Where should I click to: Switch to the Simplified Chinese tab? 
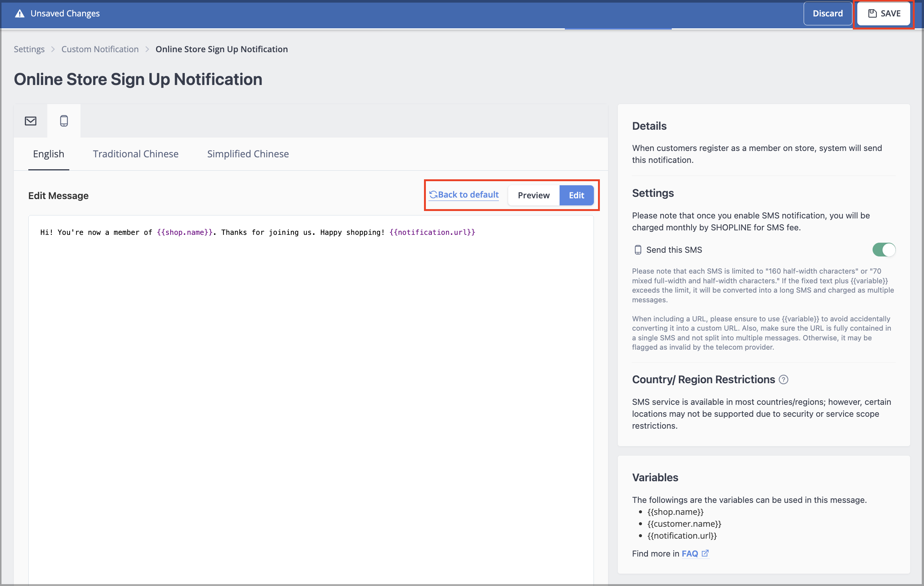click(x=248, y=154)
